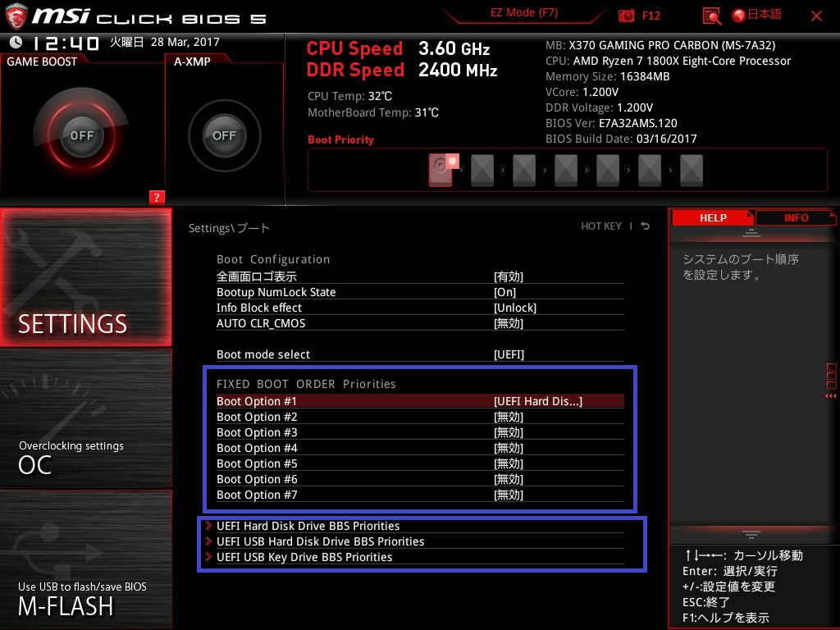840x630 pixels.
Task: Click the last empty boot priority slot
Action: [x=691, y=171]
